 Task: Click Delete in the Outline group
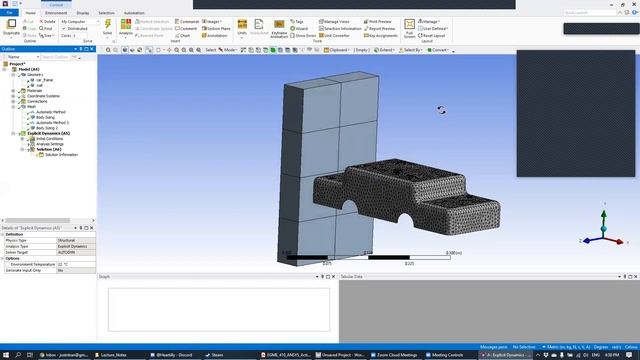[47, 22]
